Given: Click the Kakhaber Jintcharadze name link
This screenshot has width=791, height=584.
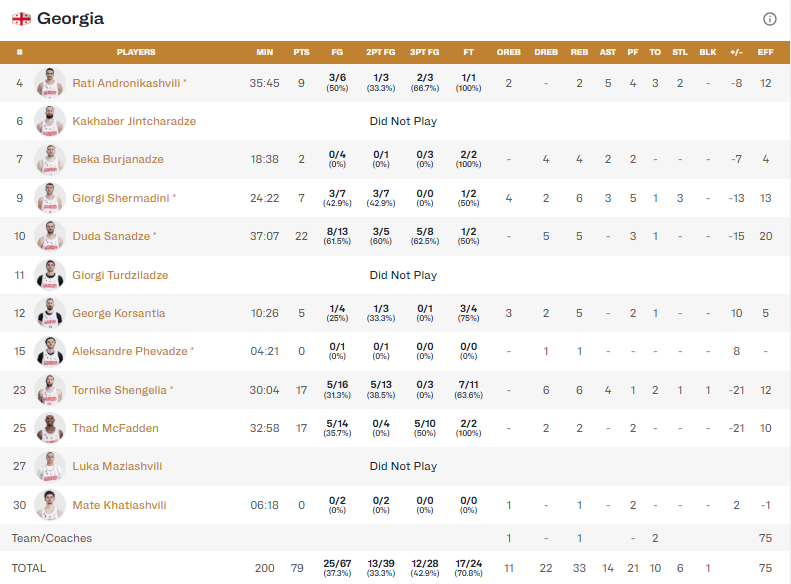Looking at the screenshot, I should pos(134,122).
